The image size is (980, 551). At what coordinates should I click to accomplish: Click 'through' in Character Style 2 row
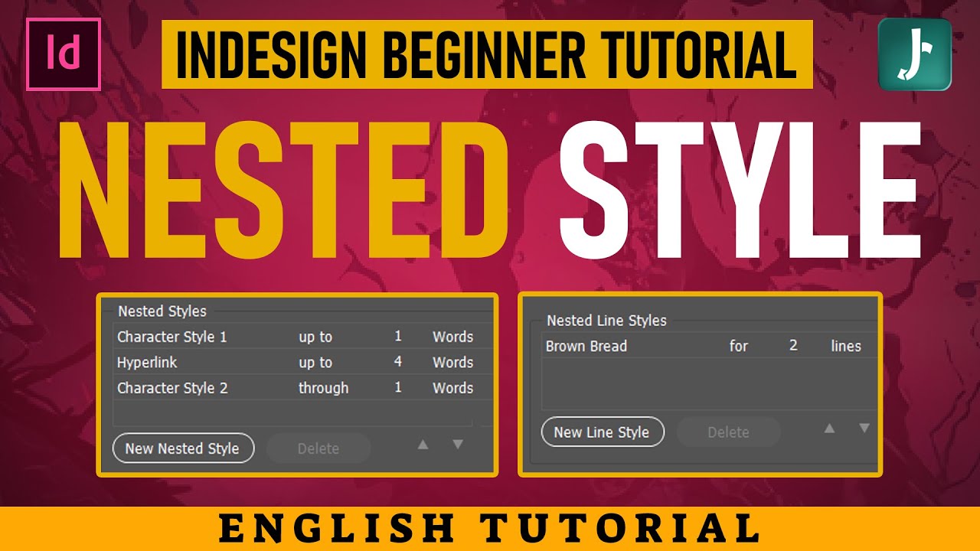[323, 389]
